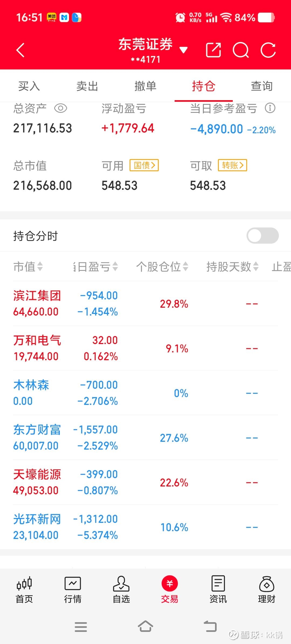Expand the 东莞证券 account dropdown
Image resolution: width=291 pixels, height=644 pixels.
coord(183,50)
